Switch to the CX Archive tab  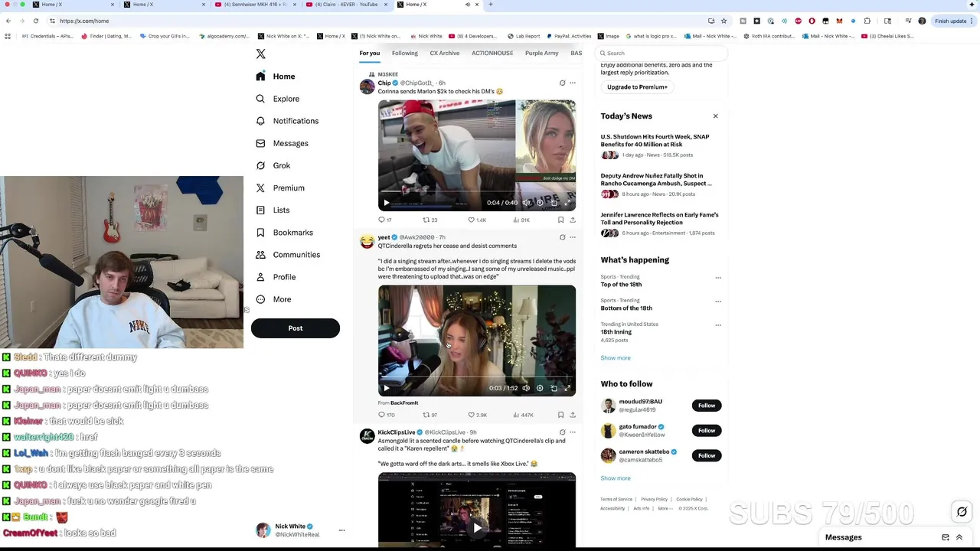pos(445,53)
